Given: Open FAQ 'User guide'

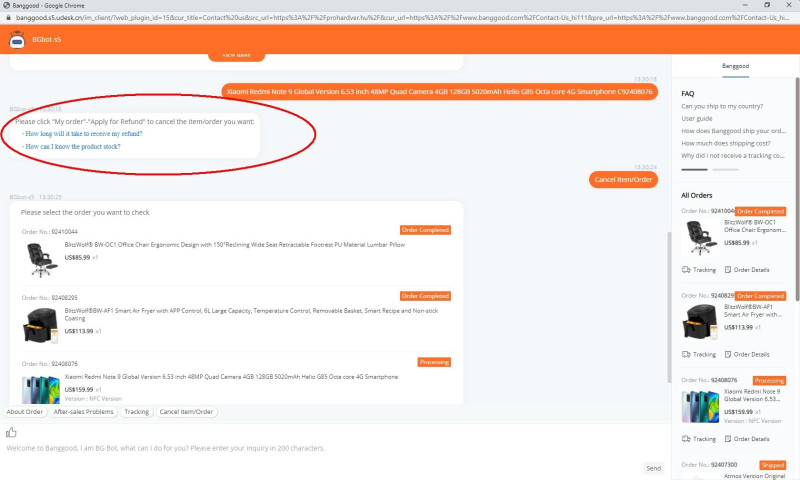Looking at the screenshot, I should (696, 119).
